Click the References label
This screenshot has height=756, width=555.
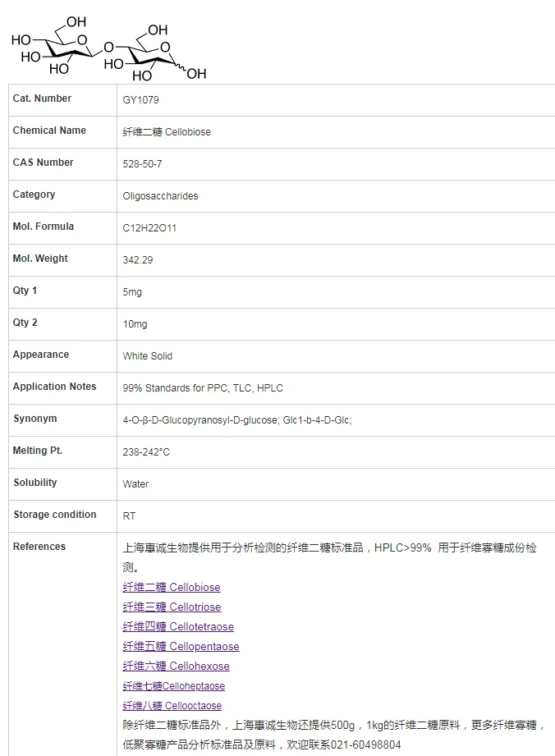coord(39,546)
